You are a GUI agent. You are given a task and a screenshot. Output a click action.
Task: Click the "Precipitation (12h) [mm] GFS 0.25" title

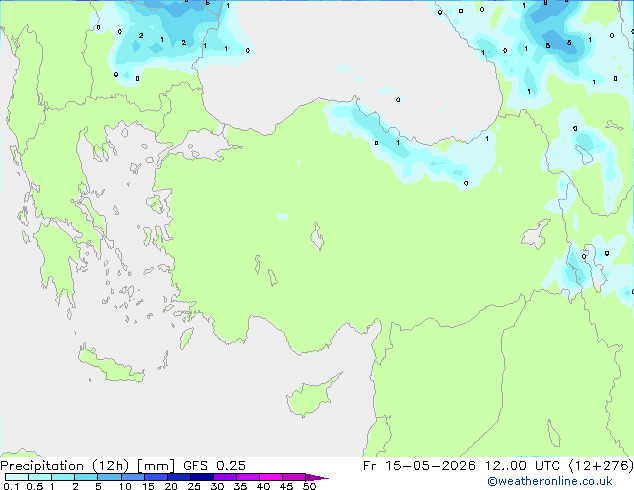coord(123,466)
